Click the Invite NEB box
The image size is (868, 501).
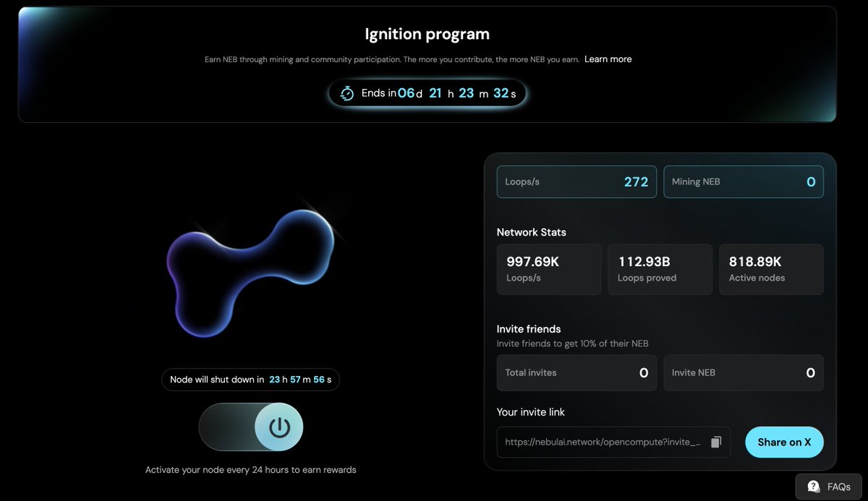point(744,373)
